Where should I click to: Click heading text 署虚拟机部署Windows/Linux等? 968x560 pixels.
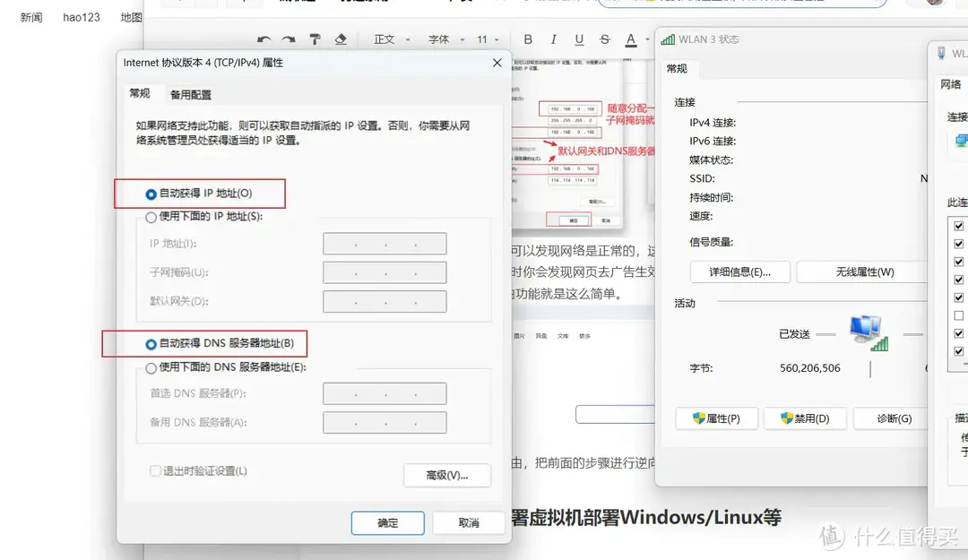646,517
